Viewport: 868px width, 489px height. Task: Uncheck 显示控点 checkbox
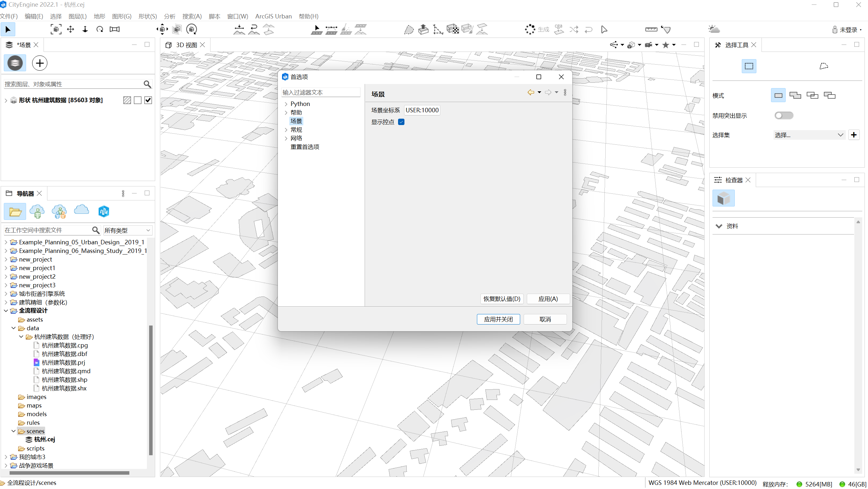(x=401, y=122)
